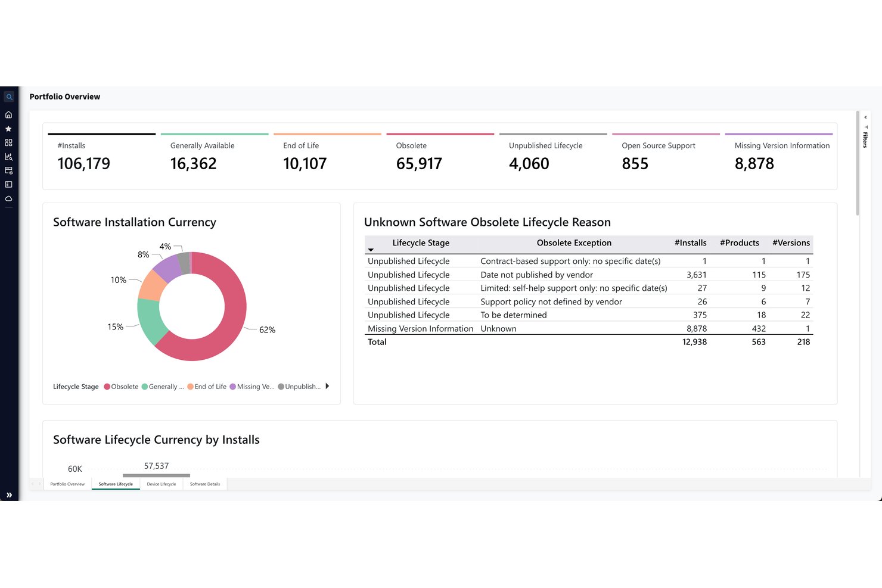This screenshot has width=882, height=588.
Task: Click the Open Source Support 855 card
Action: click(666, 157)
